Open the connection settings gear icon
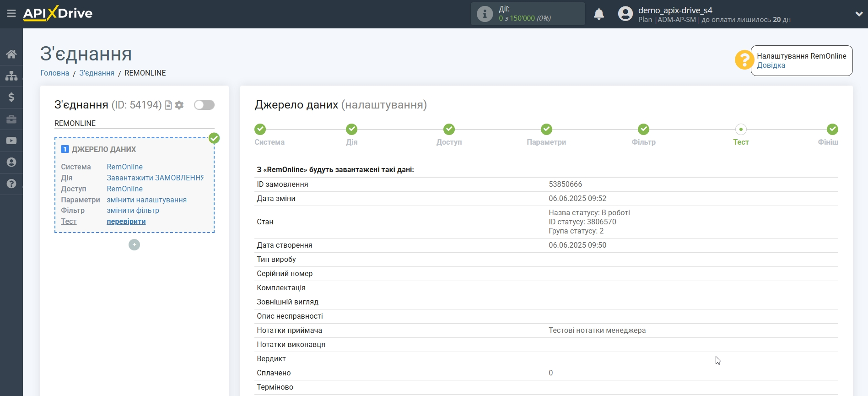Screen dimensions: 868x396 pos(179,105)
